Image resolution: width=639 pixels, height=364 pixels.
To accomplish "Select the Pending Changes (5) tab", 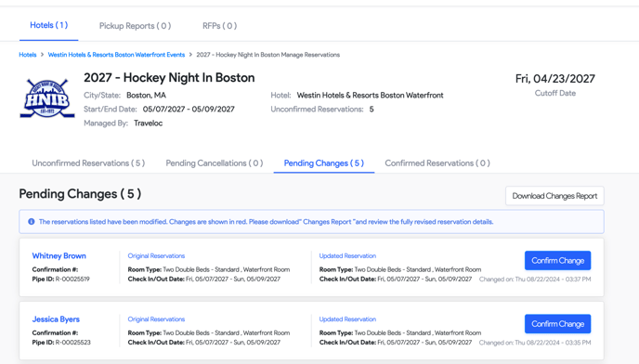I will pos(324,163).
